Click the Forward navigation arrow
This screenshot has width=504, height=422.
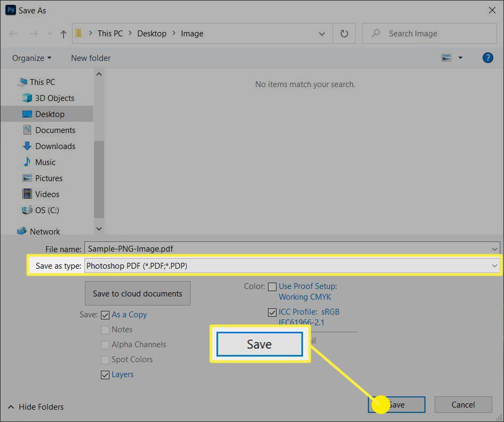click(x=34, y=34)
